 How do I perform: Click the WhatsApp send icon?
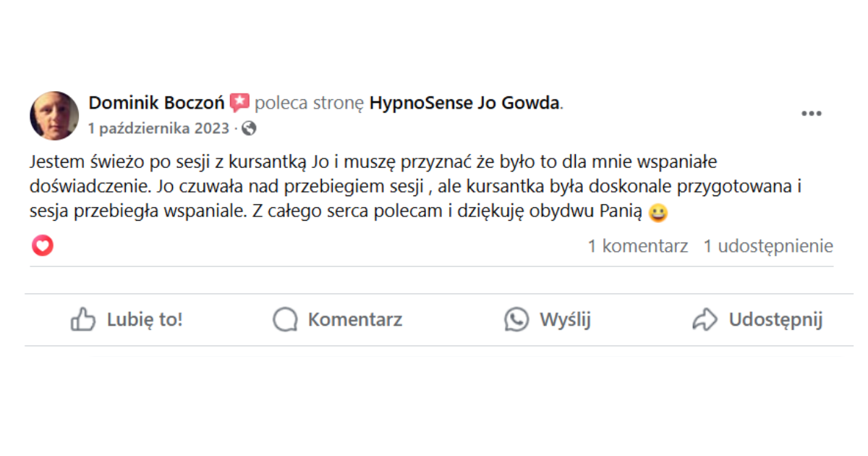coord(516,319)
